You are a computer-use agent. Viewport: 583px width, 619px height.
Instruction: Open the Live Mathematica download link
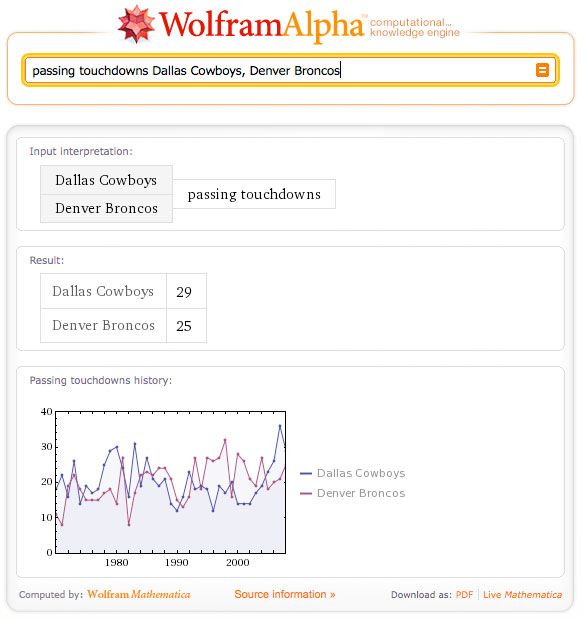click(x=522, y=595)
